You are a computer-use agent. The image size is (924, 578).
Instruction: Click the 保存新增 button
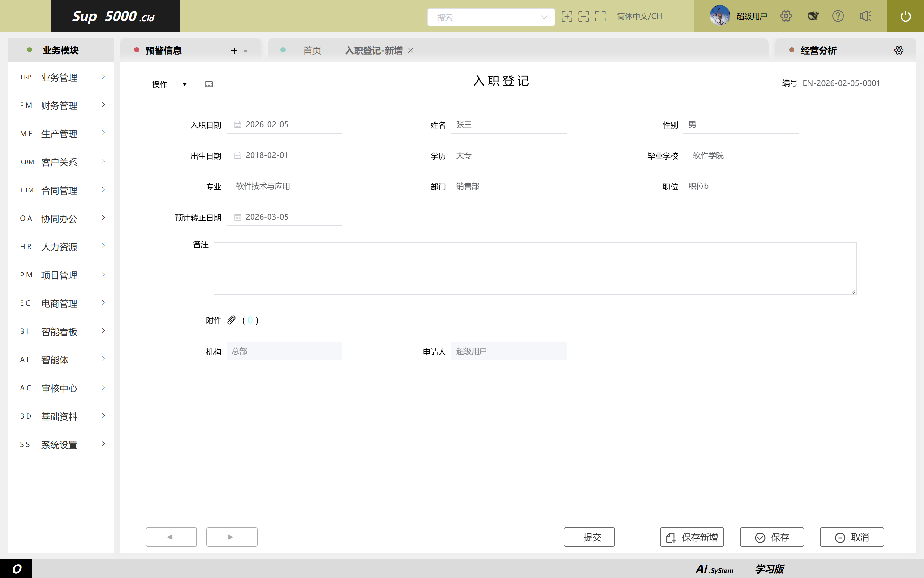(x=692, y=537)
